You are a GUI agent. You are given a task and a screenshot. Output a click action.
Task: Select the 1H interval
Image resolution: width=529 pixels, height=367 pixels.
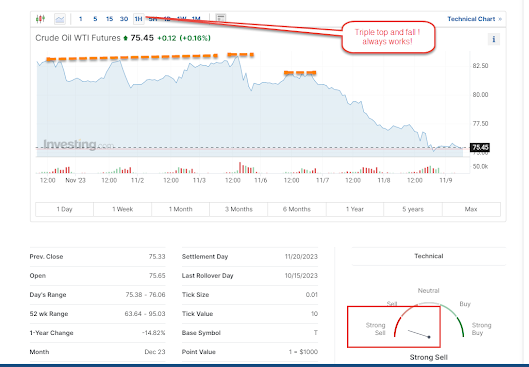(x=138, y=19)
